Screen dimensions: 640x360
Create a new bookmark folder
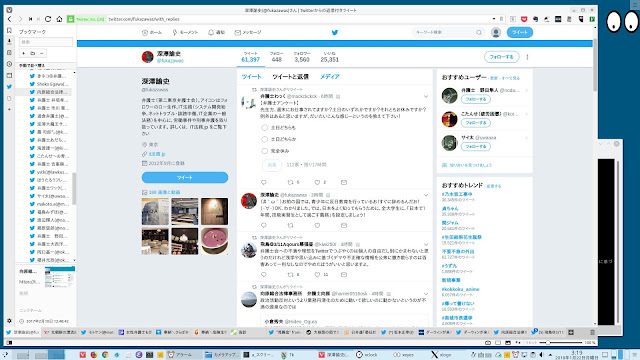tap(32, 53)
